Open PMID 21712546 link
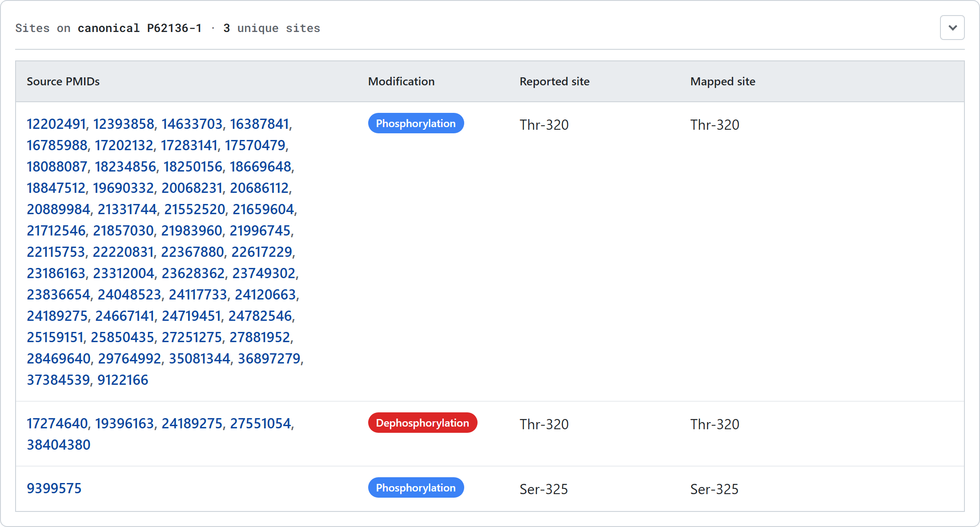The width and height of the screenshot is (980, 527). click(x=56, y=231)
